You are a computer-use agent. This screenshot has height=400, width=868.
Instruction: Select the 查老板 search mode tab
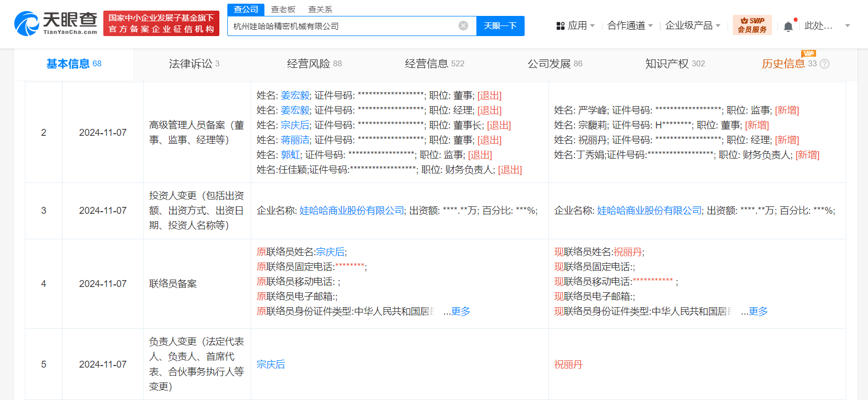[x=283, y=10]
